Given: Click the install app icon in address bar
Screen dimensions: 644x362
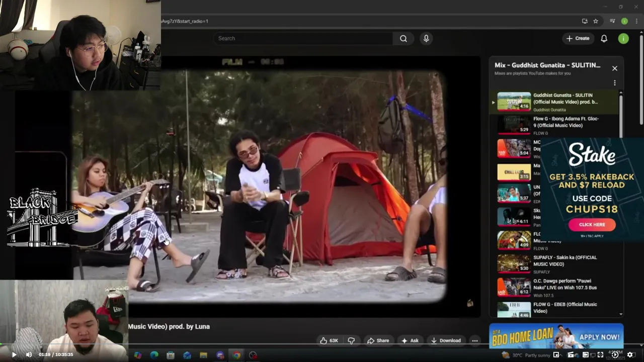Looking at the screenshot, I should 584,21.
